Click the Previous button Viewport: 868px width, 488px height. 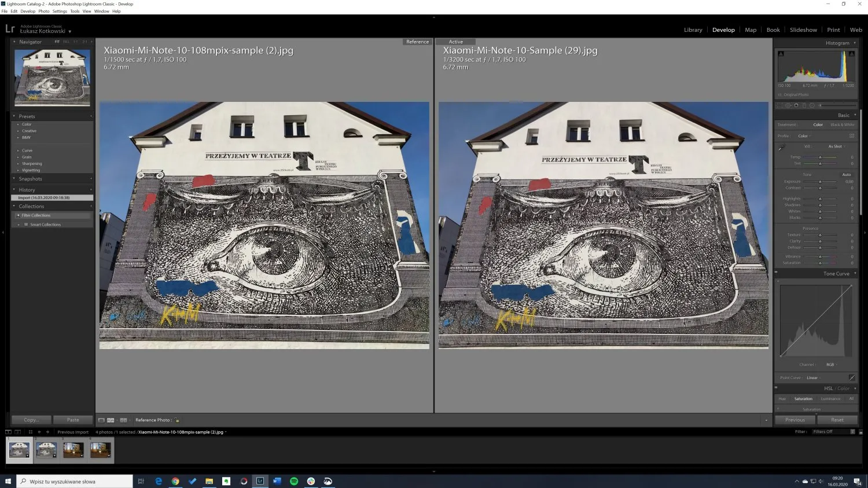click(795, 420)
